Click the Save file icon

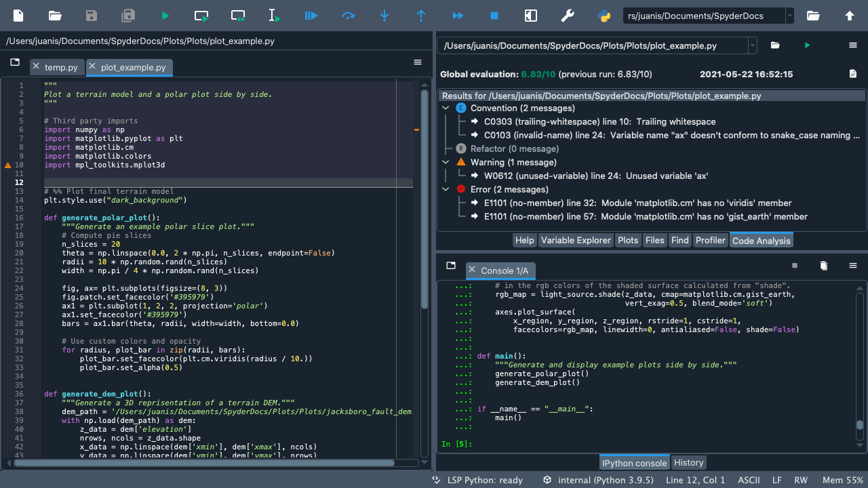92,16
